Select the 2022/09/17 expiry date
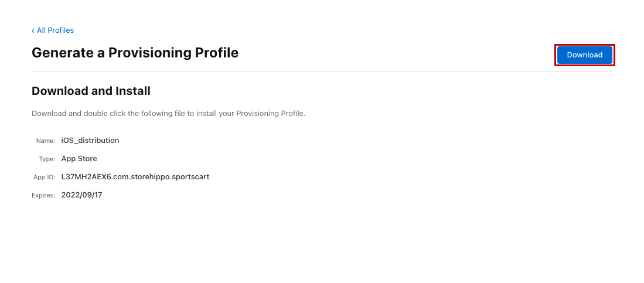644x283 pixels. click(x=81, y=195)
